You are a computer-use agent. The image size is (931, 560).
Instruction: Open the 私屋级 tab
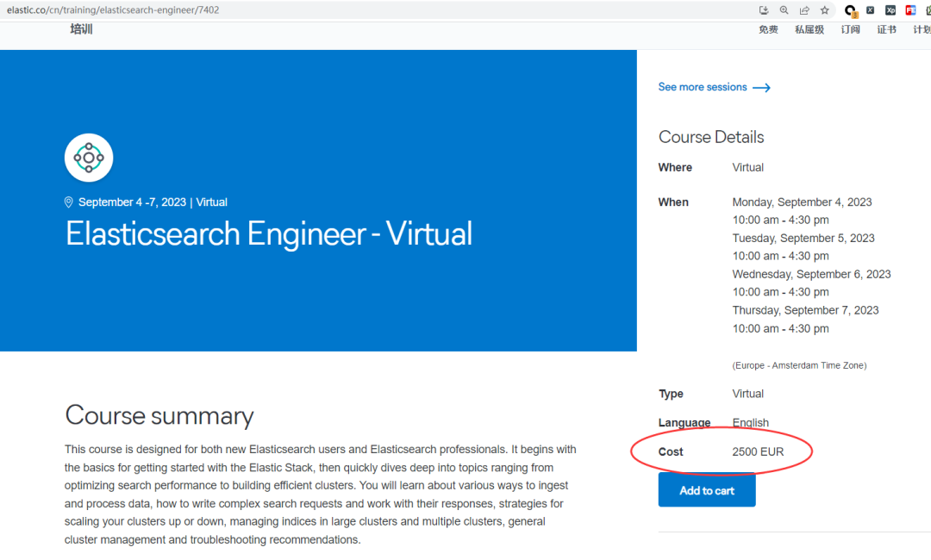click(x=809, y=29)
